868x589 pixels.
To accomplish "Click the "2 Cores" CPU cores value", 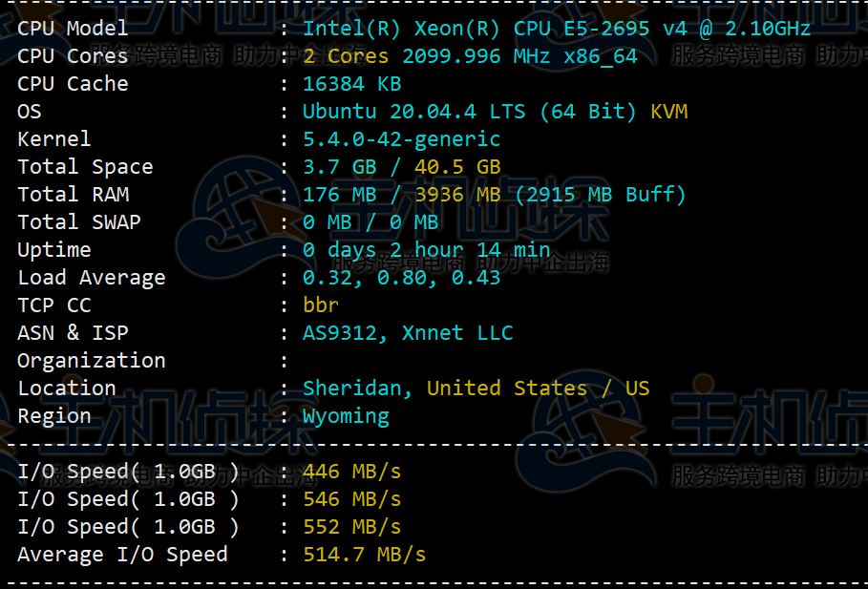I will (x=346, y=56).
